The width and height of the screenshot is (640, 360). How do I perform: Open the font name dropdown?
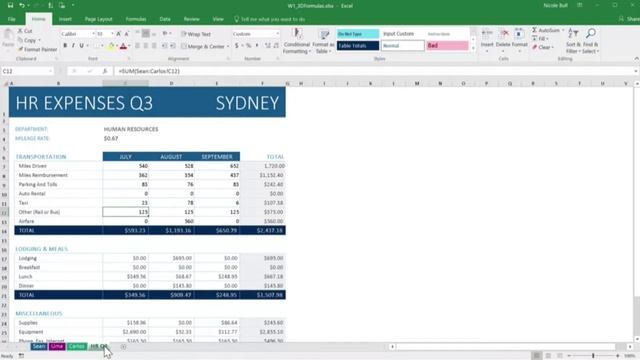93,34
